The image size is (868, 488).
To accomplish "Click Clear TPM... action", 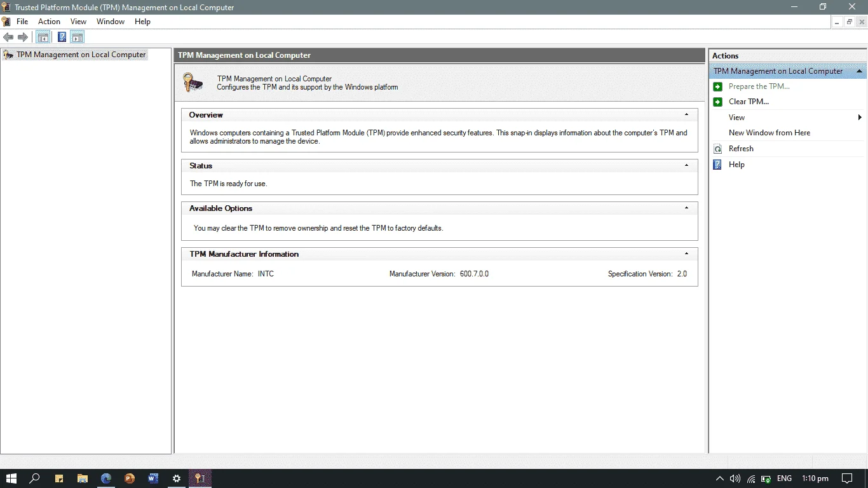I will pos(749,102).
